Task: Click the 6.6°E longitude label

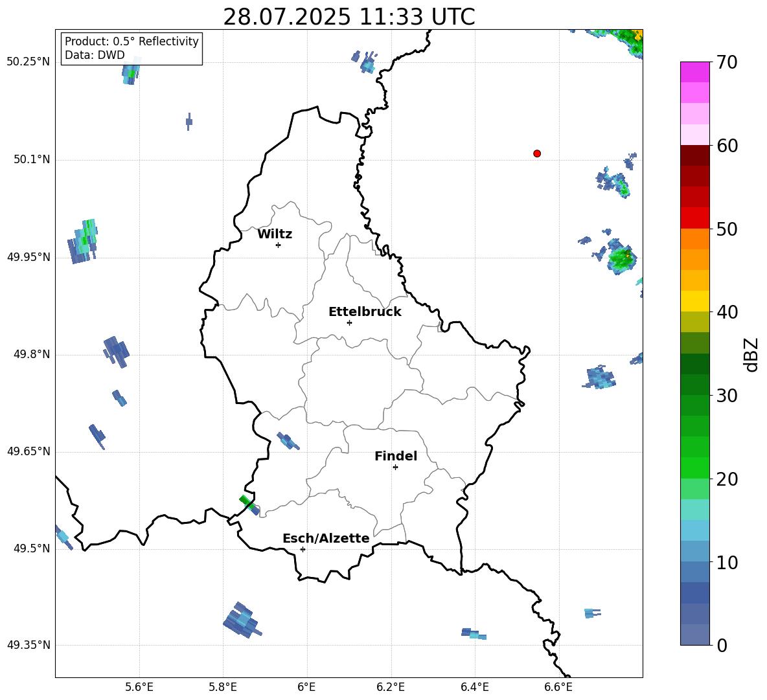Action: coord(558,687)
